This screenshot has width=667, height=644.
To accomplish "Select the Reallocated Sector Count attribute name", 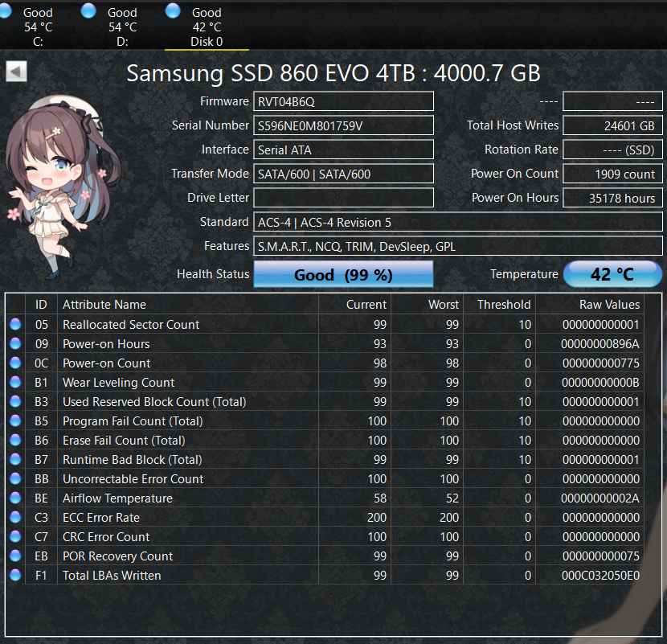I will [x=131, y=325].
